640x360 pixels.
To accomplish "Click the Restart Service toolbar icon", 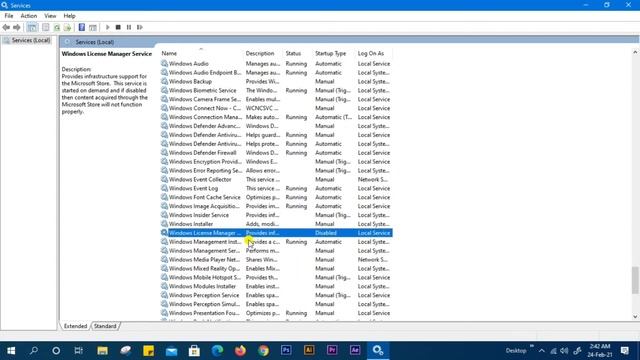I will 140,27.
